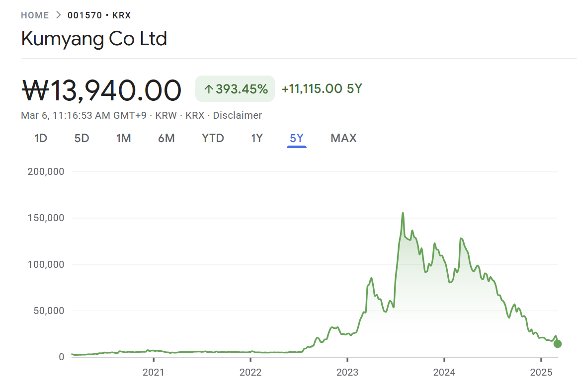Click the green current price dot on chart

pyautogui.click(x=558, y=344)
